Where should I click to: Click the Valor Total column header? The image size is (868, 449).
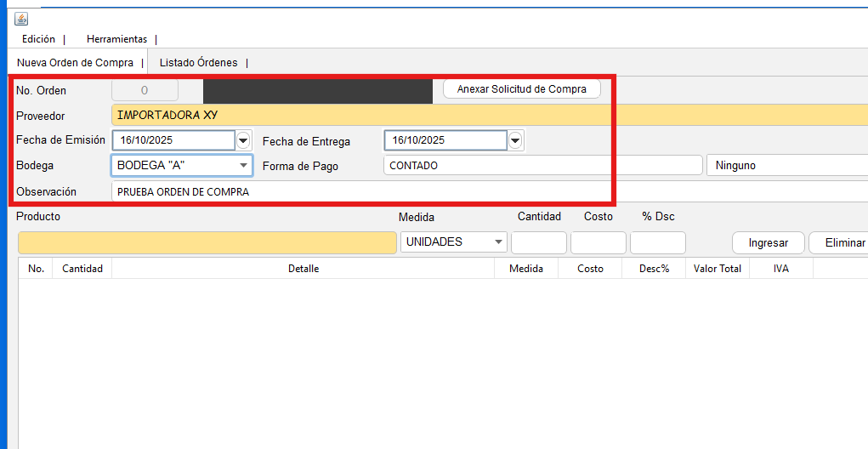[x=717, y=269]
